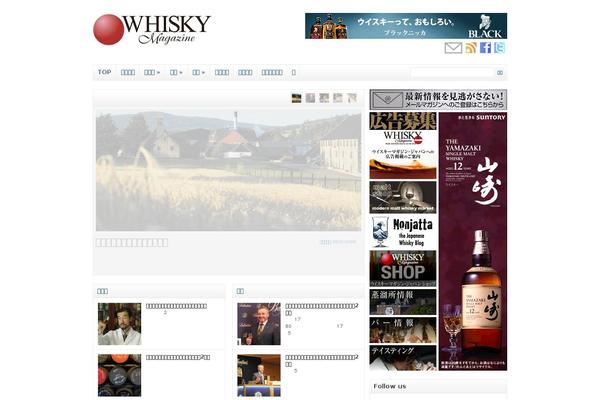Select the first slideshow thumbnail icon
The height and width of the screenshot is (400, 600).
[296, 98]
